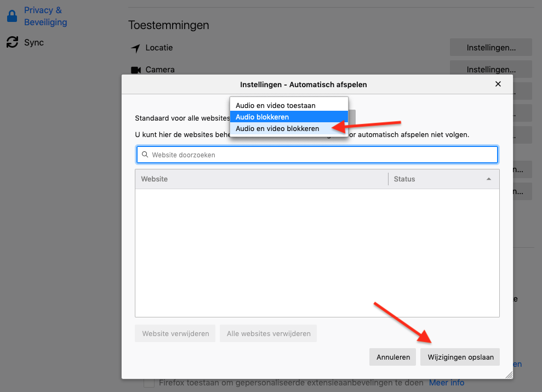Viewport: 542px width, 392px height.
Task: Click the Locatie arrow icon
Action: (136, 48)
